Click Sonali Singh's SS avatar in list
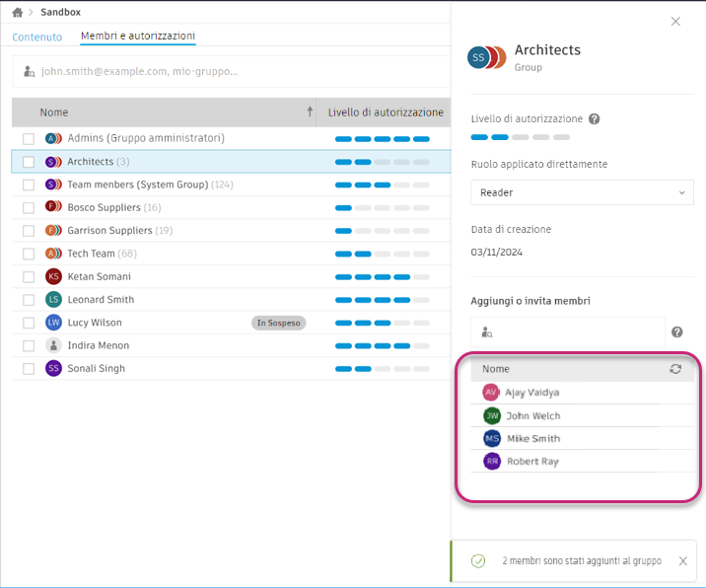The height and width of the screenshot is (588, 706). tap(53, 368)
